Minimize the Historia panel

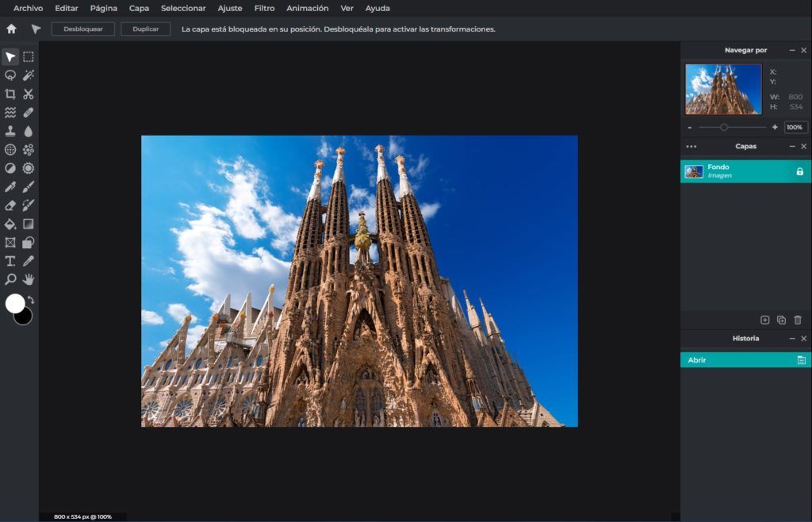[x=791, y=339]
